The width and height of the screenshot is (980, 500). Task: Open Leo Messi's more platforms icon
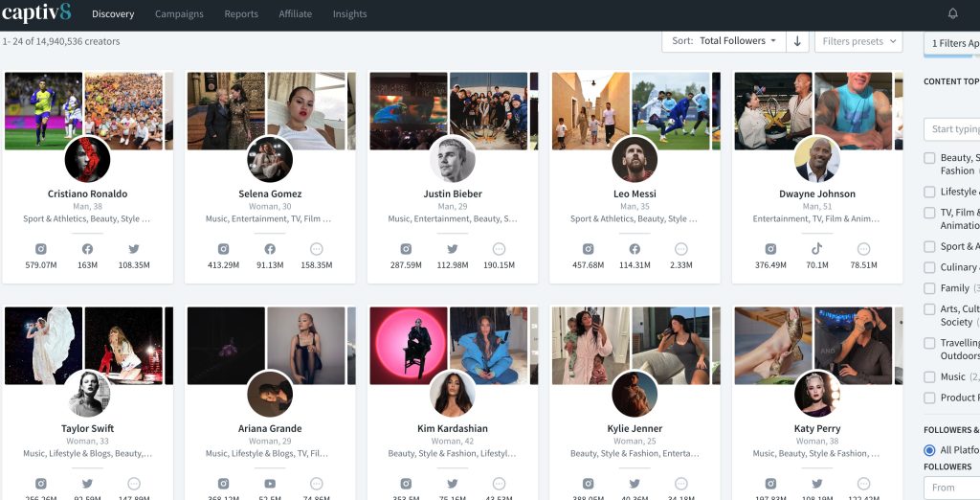click(681, 249)
